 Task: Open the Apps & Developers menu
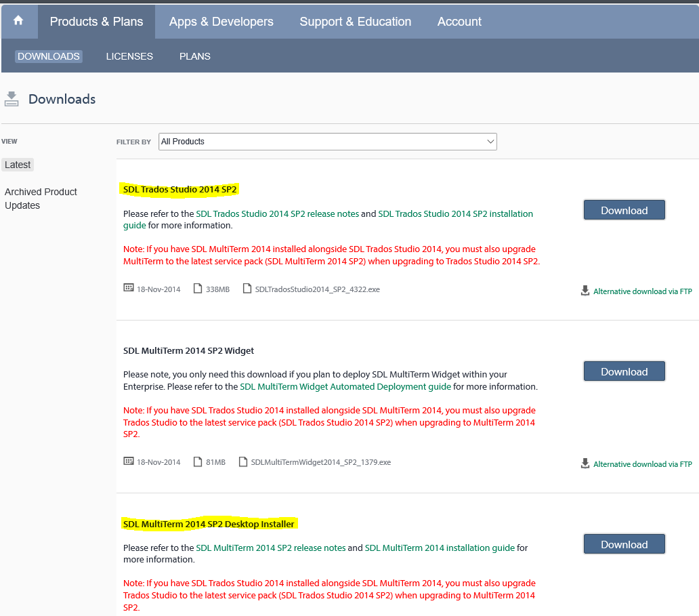coord(221,22)
